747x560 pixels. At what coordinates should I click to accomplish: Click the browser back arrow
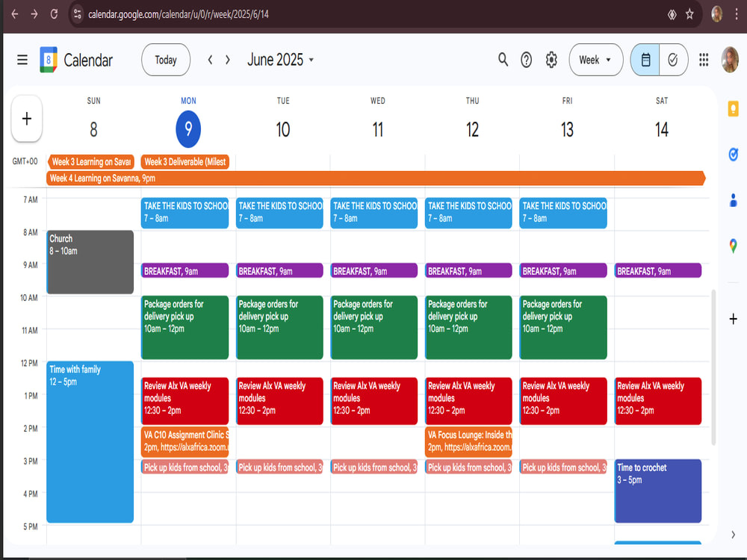15,14
